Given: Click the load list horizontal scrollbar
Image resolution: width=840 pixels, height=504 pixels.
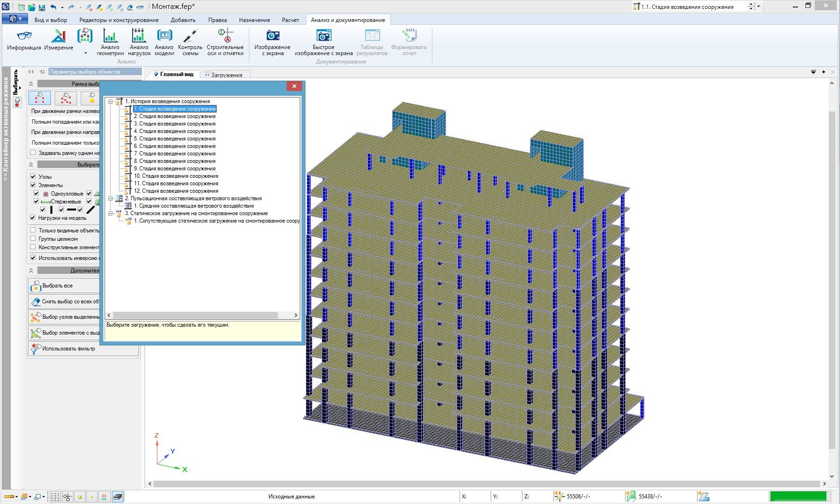Looking at the screenshot, I should click(195, 315).
